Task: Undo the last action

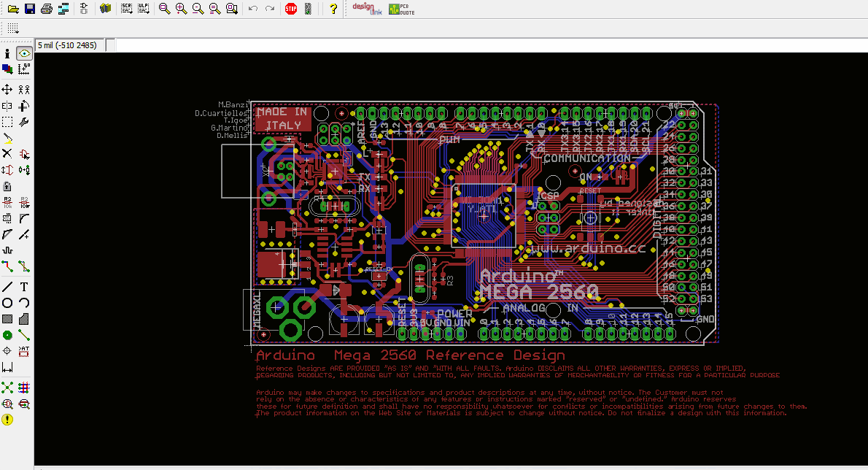Action: click(253, 9)
